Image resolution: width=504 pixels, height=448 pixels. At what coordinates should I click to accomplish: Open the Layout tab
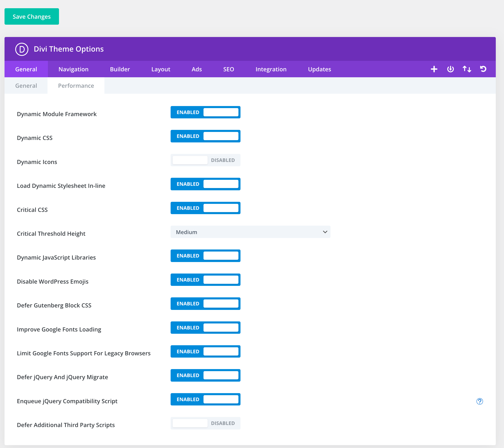coord(161,69)
